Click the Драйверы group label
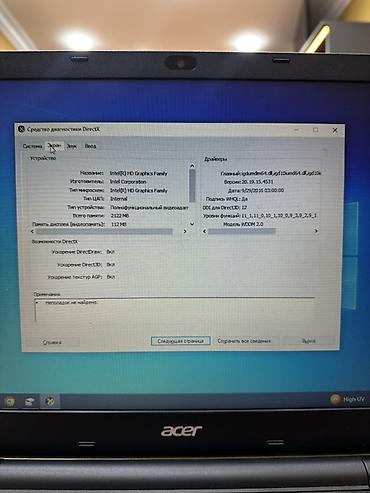Screen dimensions: 370x493 coord(216,159)
